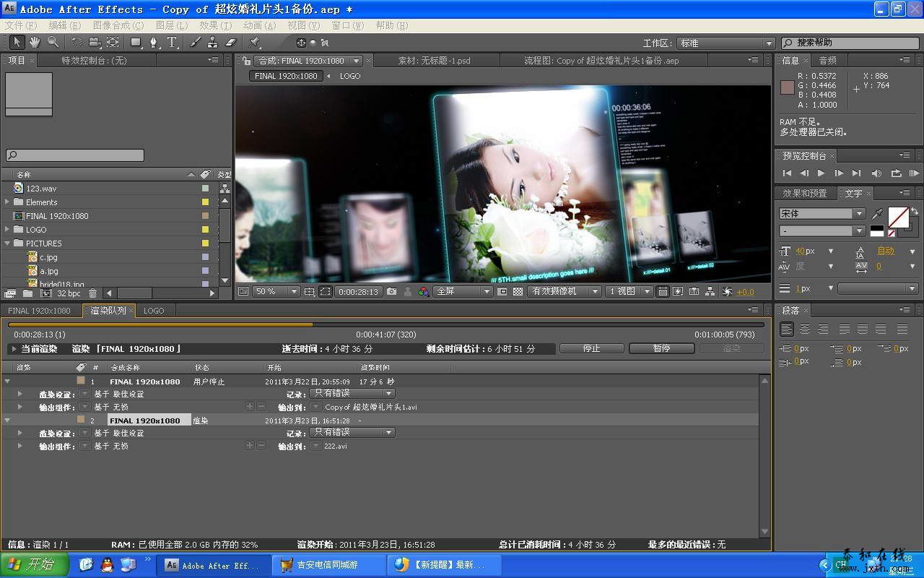The image size is (924, 578).
Task: Select the Eraser tool
Action: pyautogui.click(x=231, y=43)
